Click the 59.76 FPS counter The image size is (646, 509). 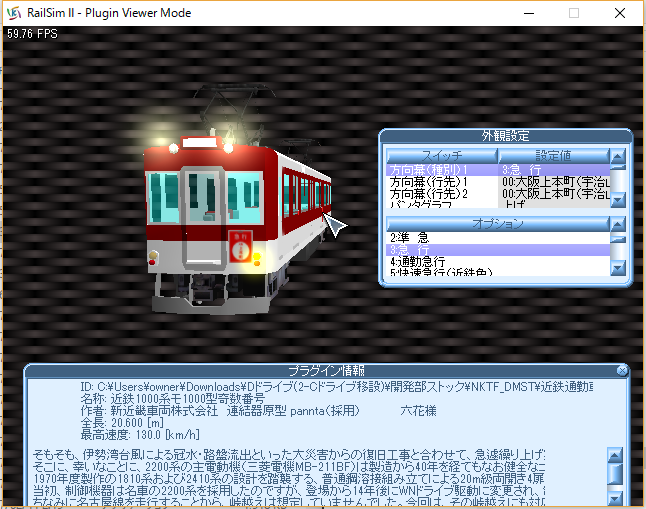(33, 34)
